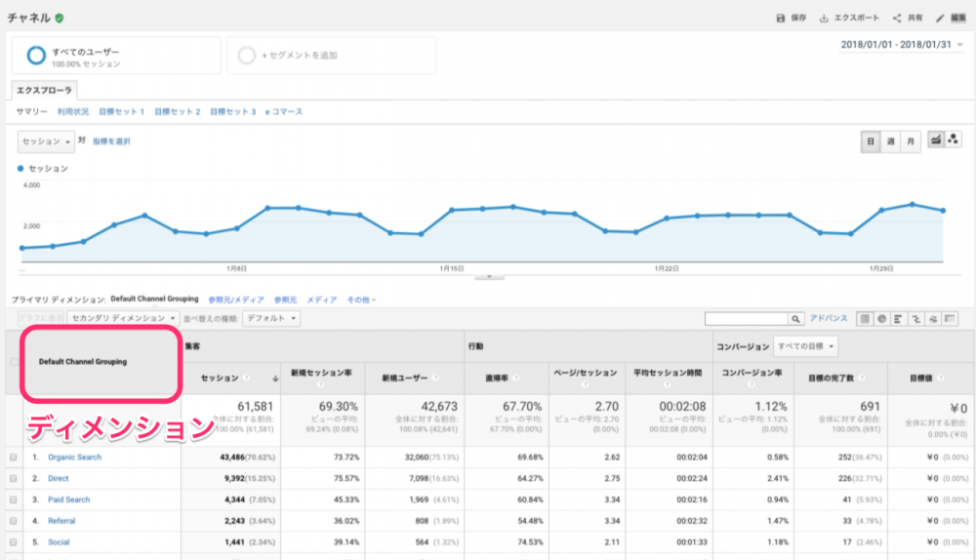Viewport: 976px width, 560px height.
Task: Collapse the chart using the small arrow handle
Action: (489, 276)
